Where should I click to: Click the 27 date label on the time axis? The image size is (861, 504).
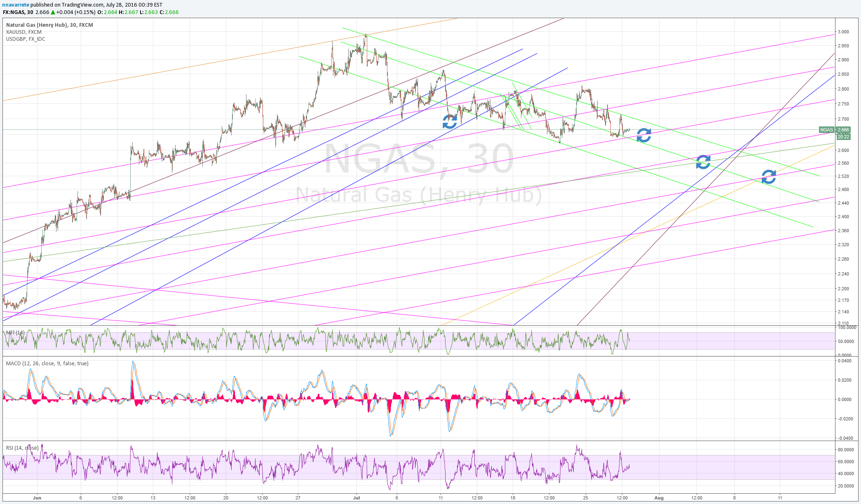(298, 498)
